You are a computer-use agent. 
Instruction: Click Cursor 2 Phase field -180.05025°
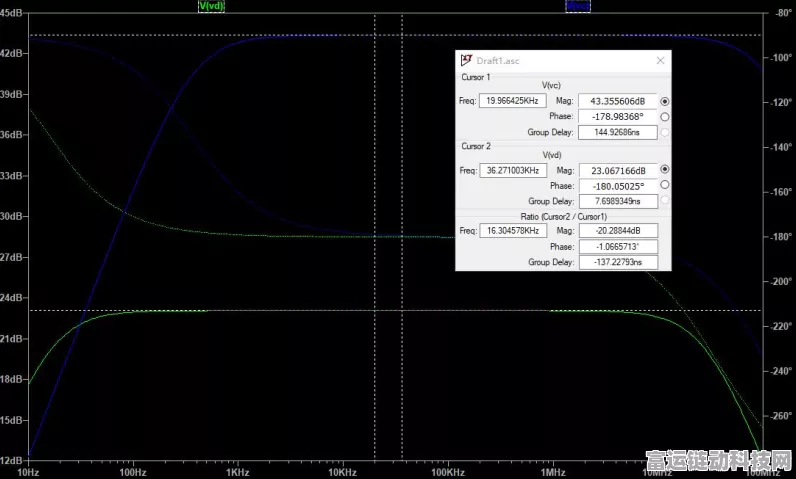tap(618, 186)
